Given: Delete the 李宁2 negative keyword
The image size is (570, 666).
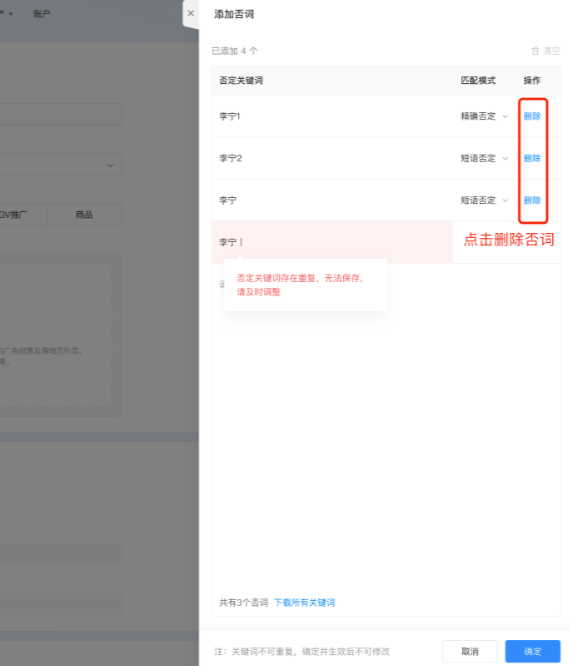Looking at the screenshot, I should click(532, 158).
